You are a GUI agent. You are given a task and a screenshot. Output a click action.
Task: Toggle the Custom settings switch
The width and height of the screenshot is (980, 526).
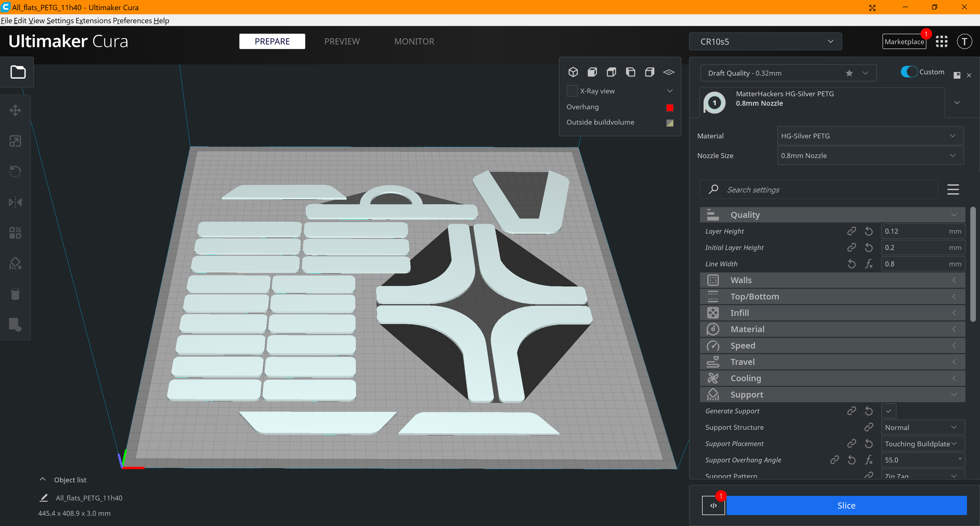[x=909, y=71]
